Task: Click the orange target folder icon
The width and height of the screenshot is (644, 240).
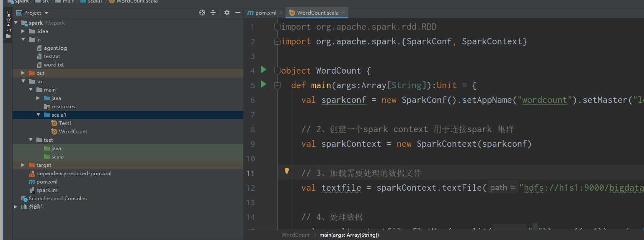Action: (32, 165)
